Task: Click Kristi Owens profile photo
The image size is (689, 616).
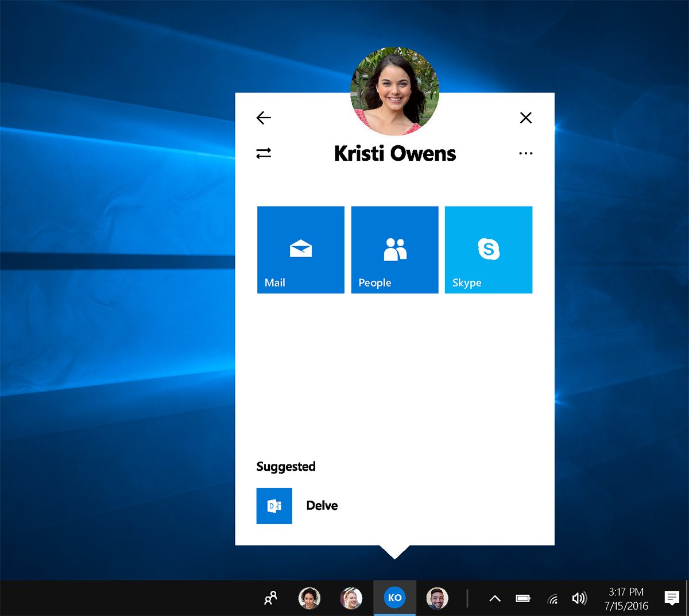Action: point(395,91)
